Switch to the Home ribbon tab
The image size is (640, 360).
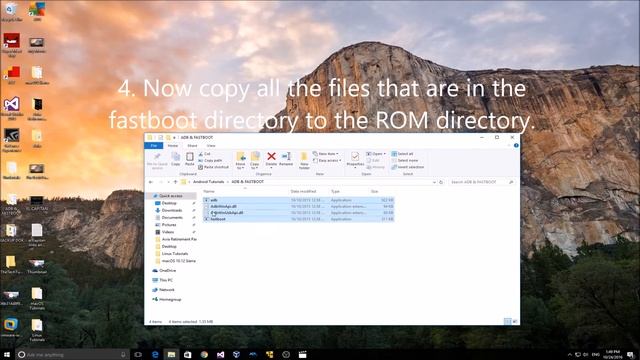point(173,146)
